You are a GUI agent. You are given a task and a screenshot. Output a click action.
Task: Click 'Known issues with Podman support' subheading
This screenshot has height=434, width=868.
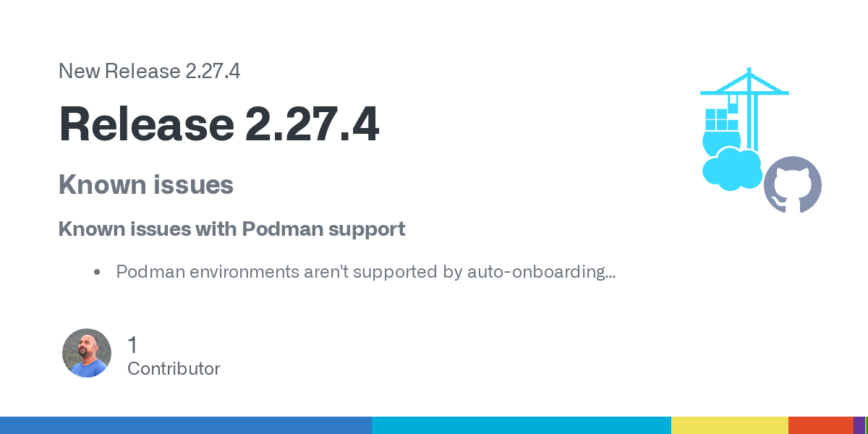231,229
